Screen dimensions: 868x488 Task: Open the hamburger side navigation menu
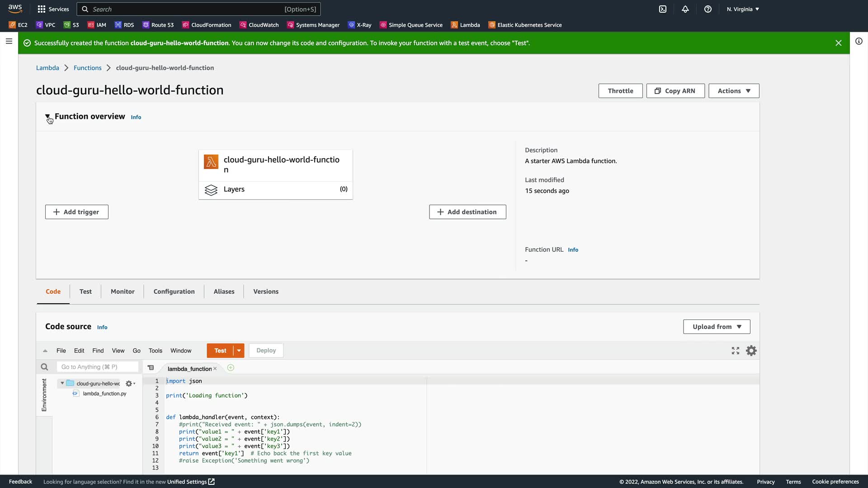pos(9,41)
